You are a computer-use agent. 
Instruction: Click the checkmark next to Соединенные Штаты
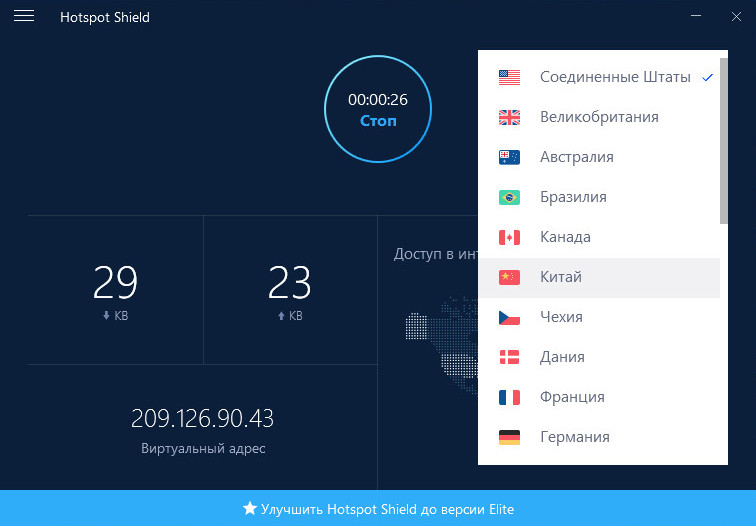(707, 77)
